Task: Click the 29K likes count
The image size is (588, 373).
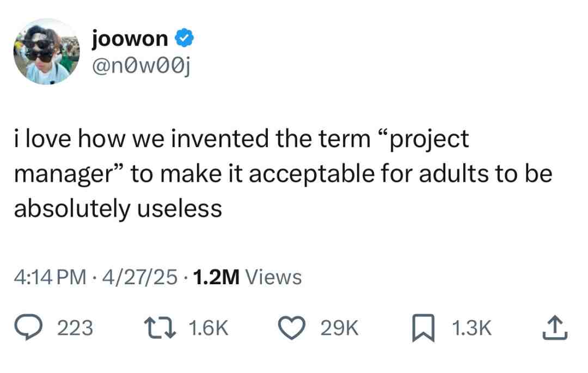Action: coord(339,328)
